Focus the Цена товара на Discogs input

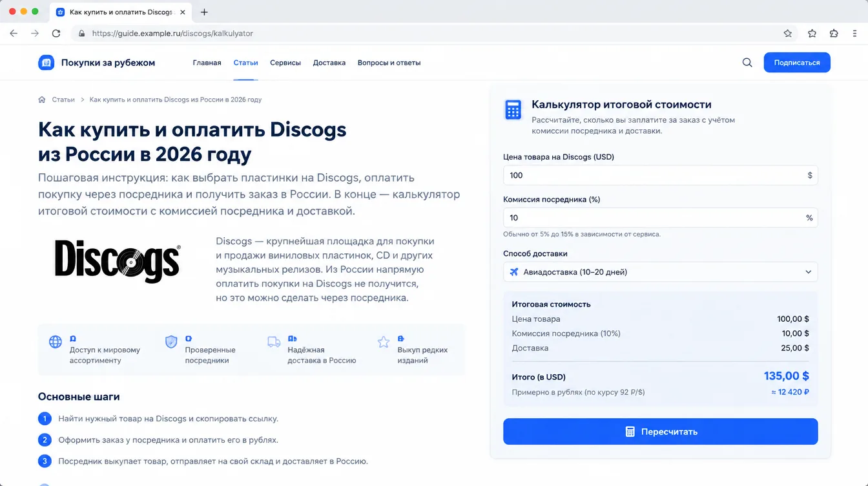tap(660, 175)
